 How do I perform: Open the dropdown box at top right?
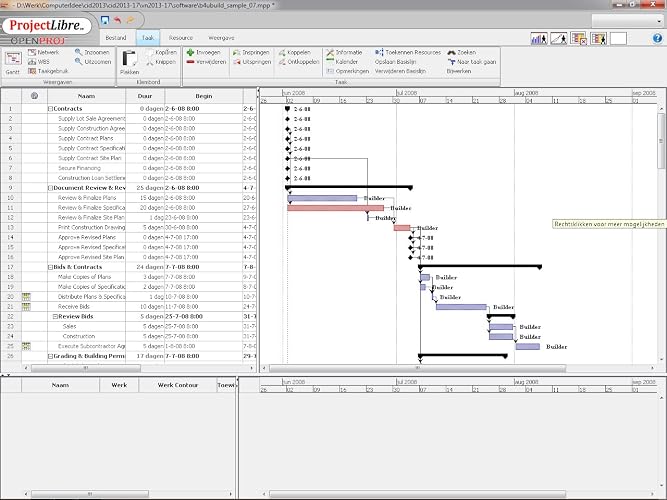628,20
